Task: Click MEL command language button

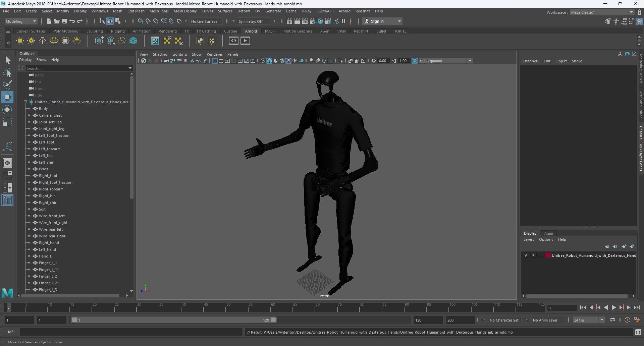Action: (12, 332)
